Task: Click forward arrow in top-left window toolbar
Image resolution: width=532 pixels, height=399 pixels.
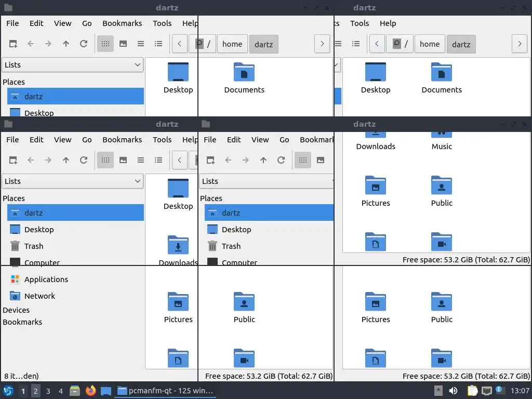Action: tap(48, 44)
